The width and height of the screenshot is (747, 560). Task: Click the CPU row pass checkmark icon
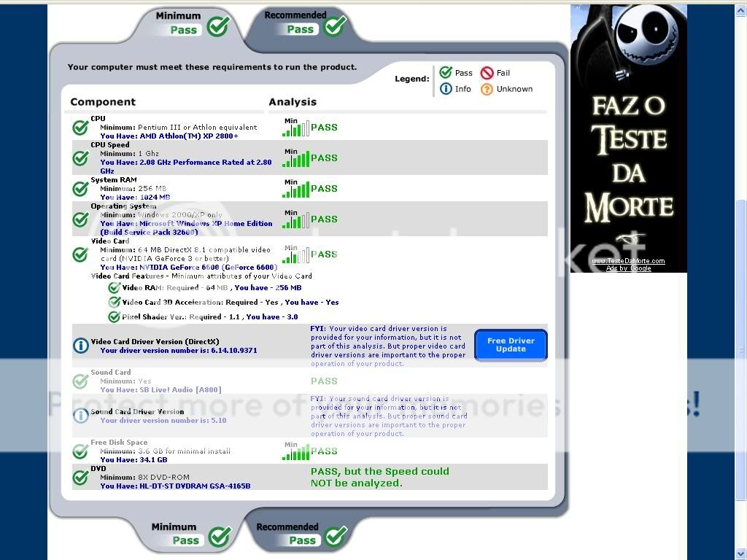(x=80, y=127)
